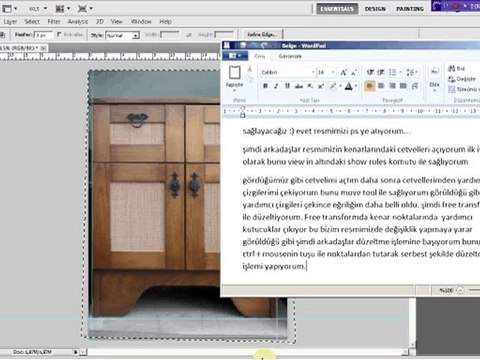This screenshot has width=480, height=360.
Task: Open the 3D menu in Photoshop
Action: point(99,22)
